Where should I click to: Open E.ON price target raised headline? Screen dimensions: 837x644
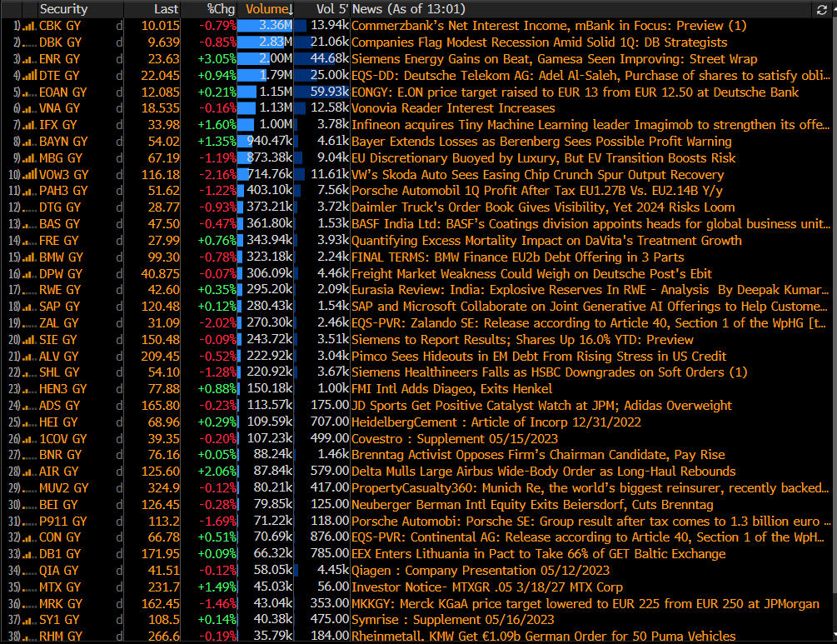[x=575, y=92]
